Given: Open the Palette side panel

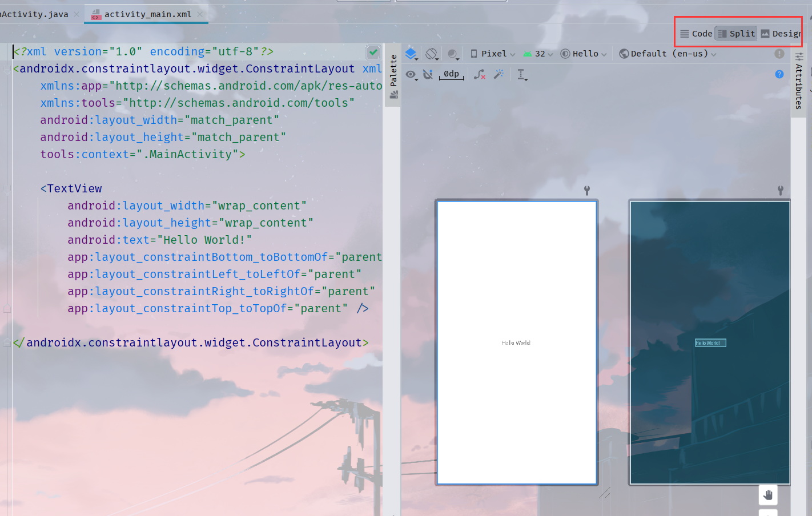Looking at the screenshot, I should click(393, 76).
